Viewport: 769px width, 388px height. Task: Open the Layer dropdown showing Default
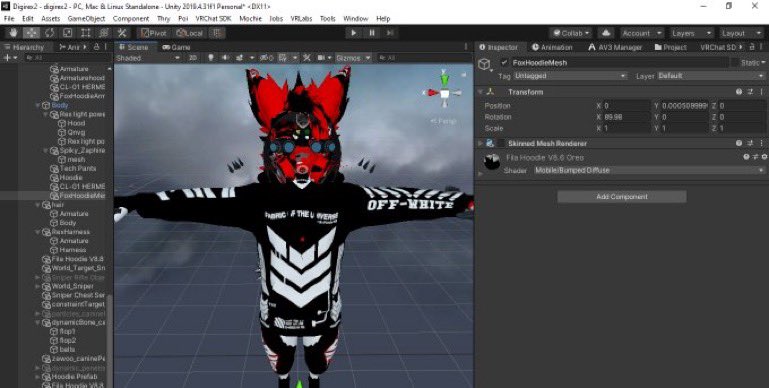pyautogui.click(x=711, y=76)
